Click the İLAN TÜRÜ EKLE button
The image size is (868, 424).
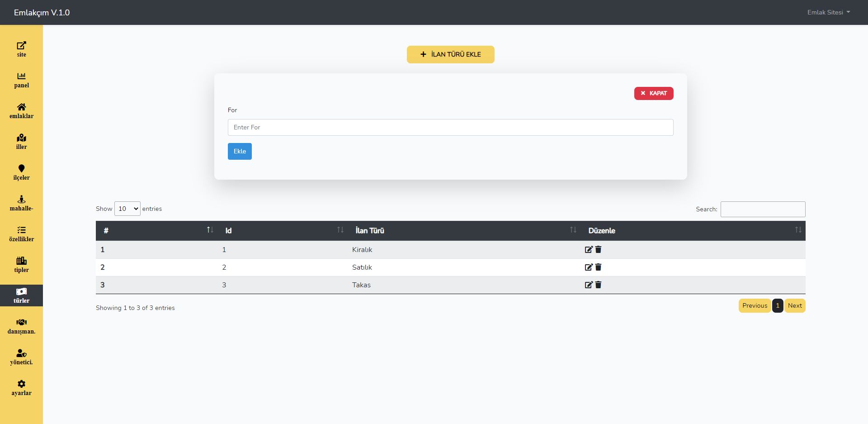(x=450, y=54)
